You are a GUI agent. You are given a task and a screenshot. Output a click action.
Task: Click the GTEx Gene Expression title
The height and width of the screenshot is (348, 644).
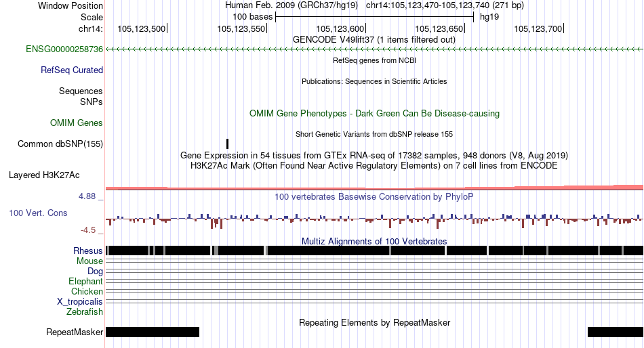[374, 156]
